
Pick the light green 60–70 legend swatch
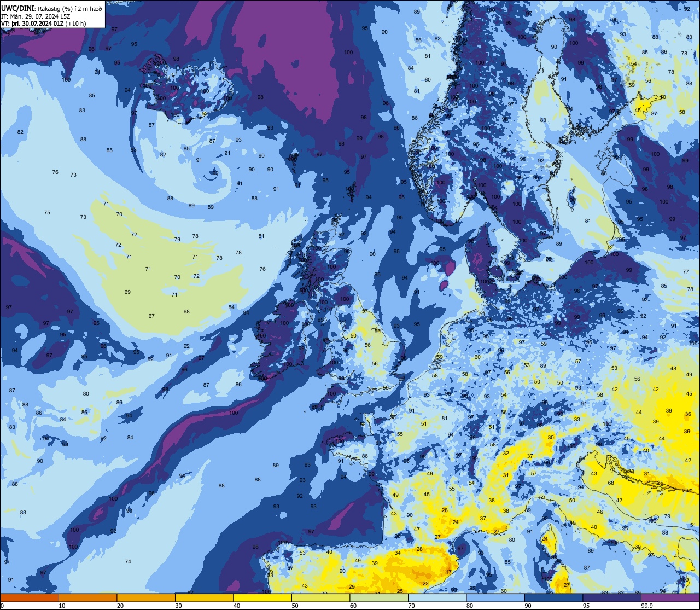379,597
